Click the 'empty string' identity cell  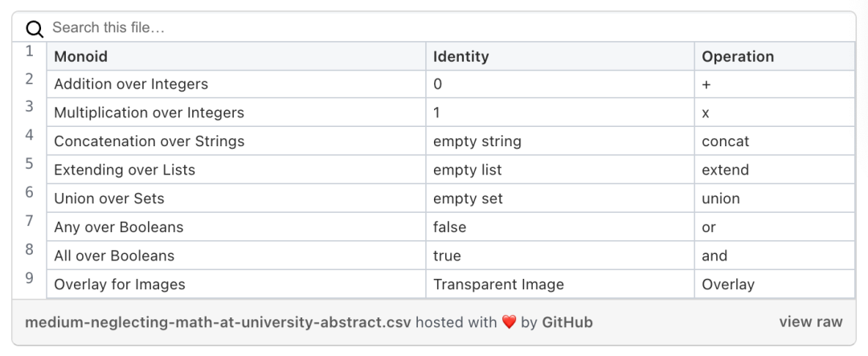[x=477, y=141]
